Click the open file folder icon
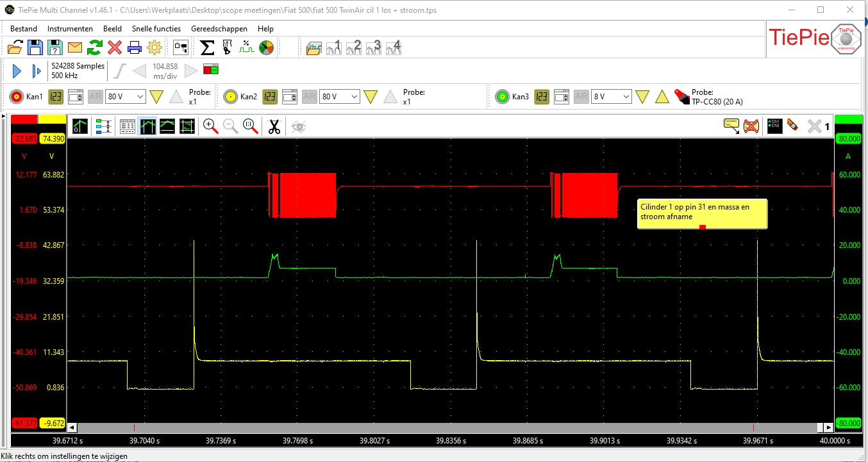This screenshot has height=462, width=868. (15, 47)
